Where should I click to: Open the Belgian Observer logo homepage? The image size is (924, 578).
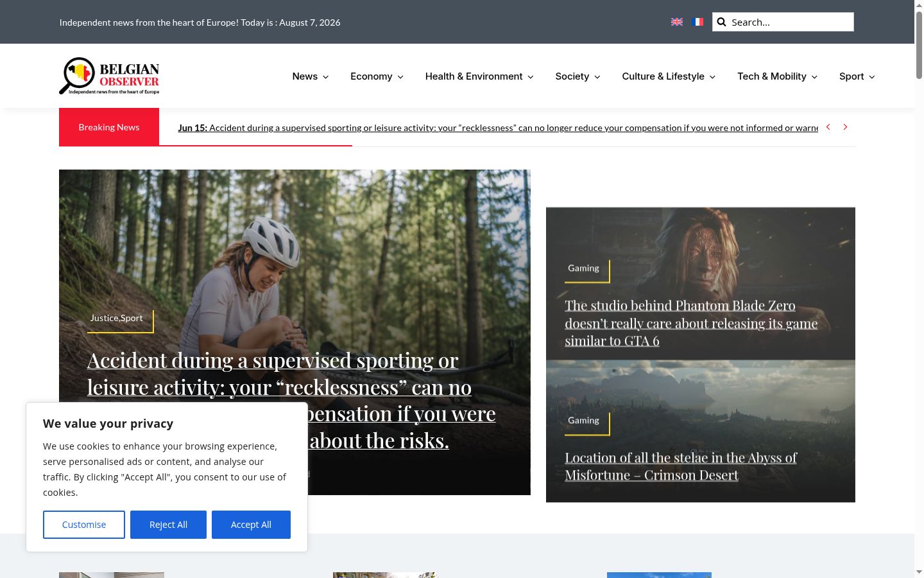click(109, 76)
